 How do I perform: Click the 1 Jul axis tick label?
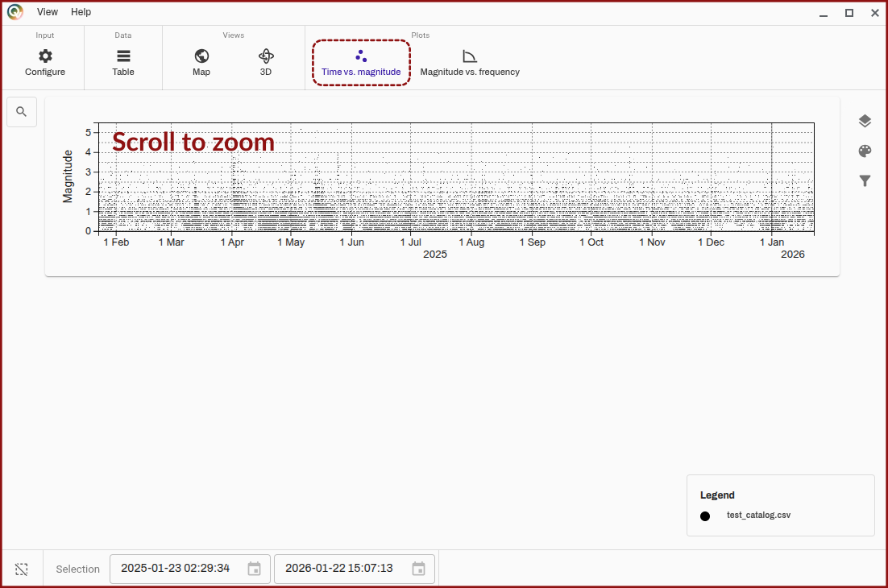(411, 242)
